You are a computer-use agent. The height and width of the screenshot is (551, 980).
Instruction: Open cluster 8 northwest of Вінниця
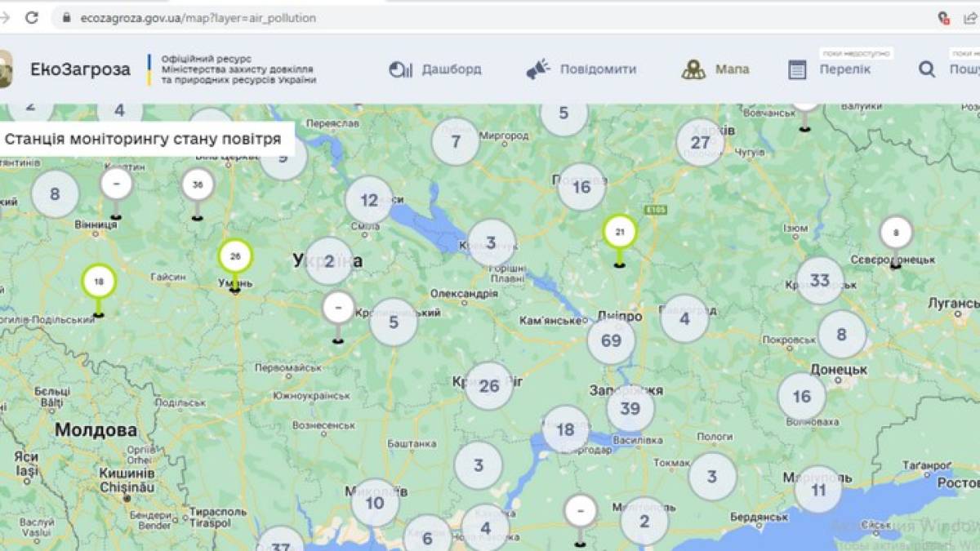click(55, 194)
